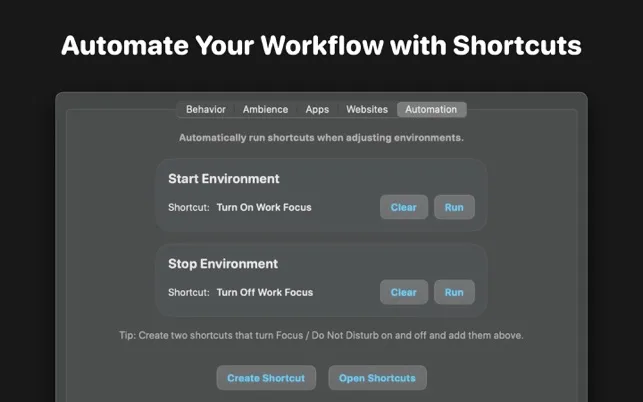Select the Turn Off Work Focus shortcut name
Screen dimensions: 643x402
tap(265, 292)
